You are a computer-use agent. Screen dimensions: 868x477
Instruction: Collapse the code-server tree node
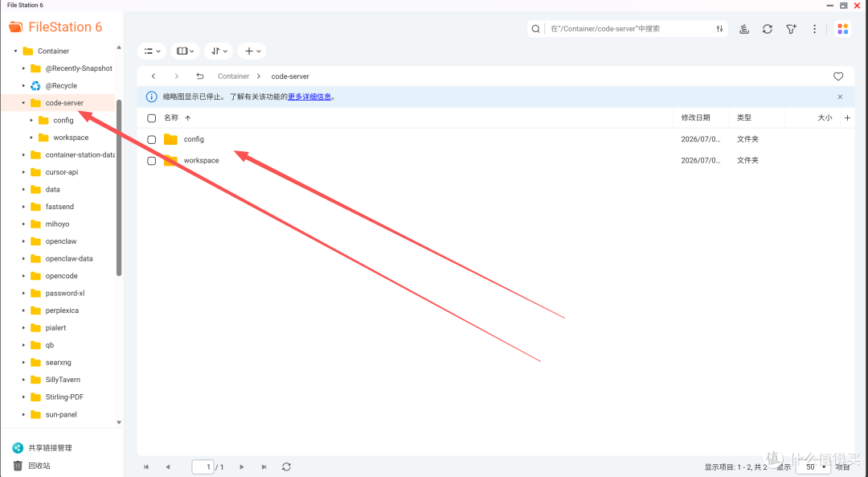(23, 103)
